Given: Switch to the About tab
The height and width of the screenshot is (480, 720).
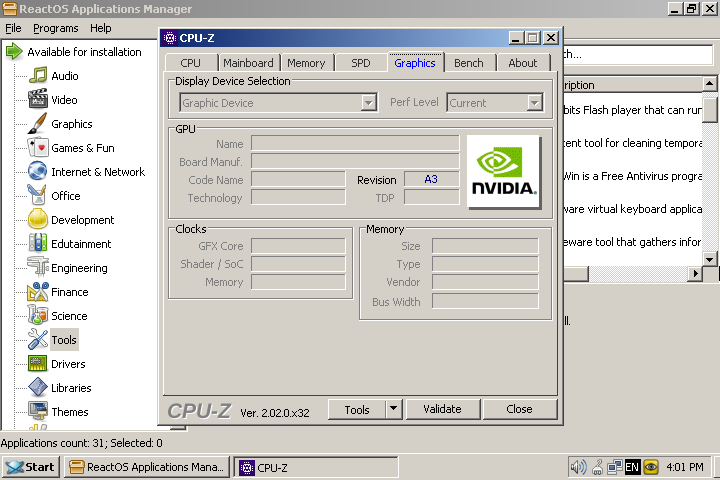Looking at the screenshot, I should [x=523, y=63].
